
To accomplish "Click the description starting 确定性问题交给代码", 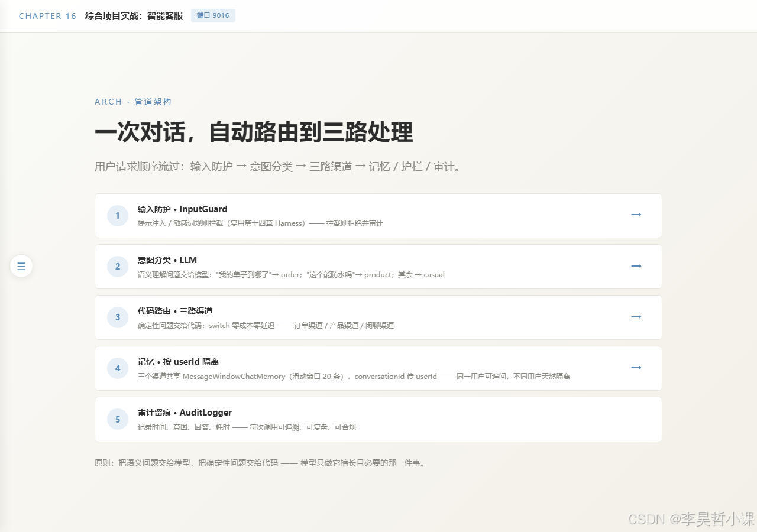I will pyautogui.click(x=266, y=325).
